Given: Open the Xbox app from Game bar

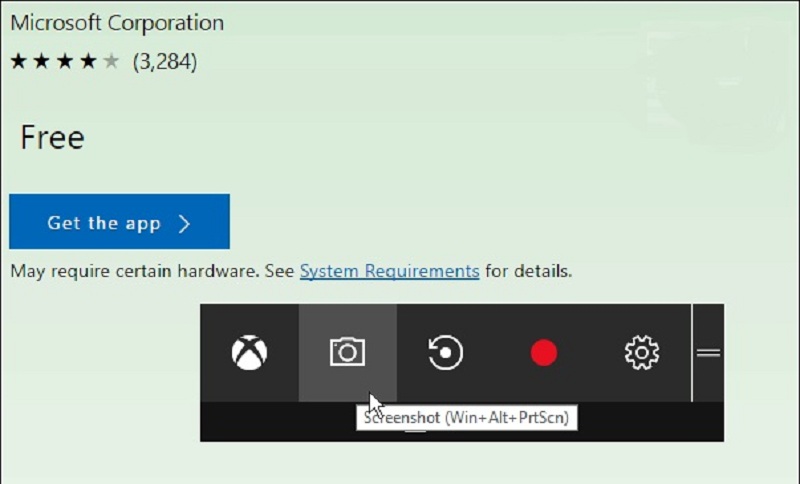Looking at the screenshot, I should pyautogui.click(x=249, y=353).
